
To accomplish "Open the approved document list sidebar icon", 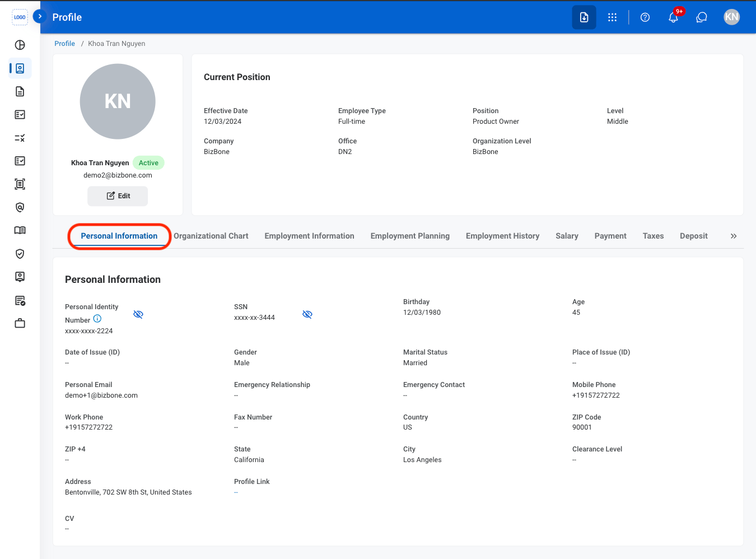I will pos(20,301).
